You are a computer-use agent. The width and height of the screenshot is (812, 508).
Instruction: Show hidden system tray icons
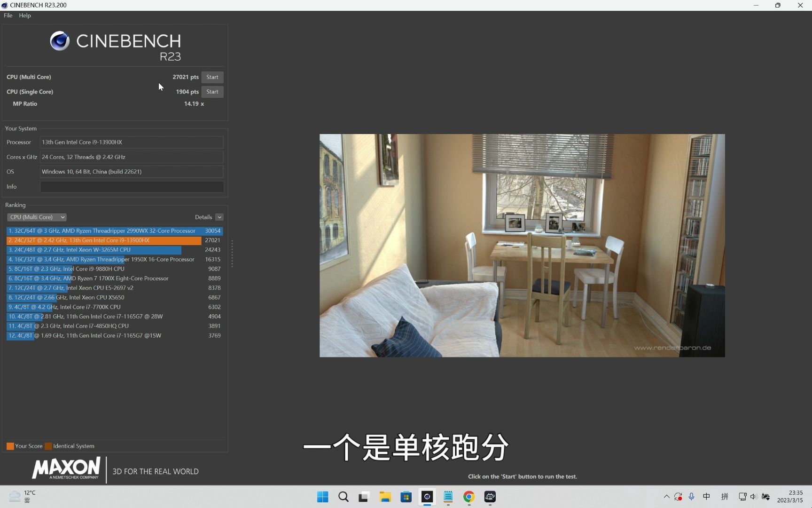666,497
